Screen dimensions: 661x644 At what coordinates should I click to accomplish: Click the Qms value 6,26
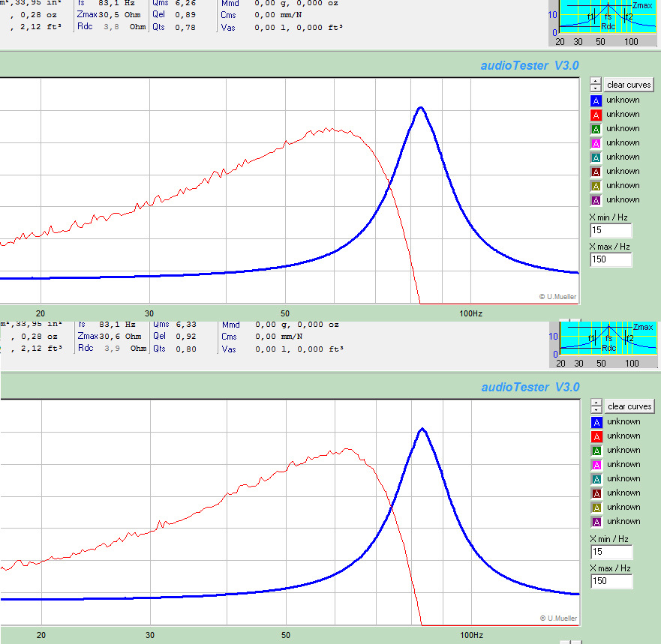185,3
